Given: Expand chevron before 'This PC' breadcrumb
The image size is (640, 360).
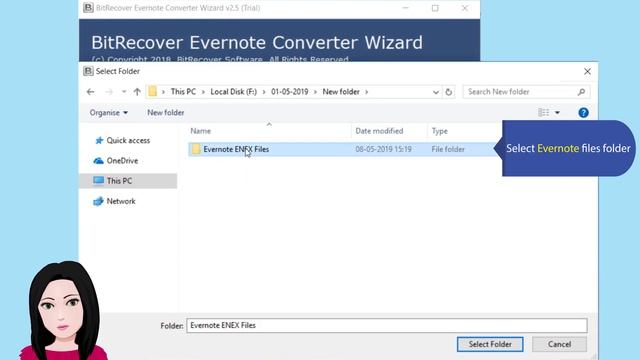Looking at the screenshot, I should 163,92.
